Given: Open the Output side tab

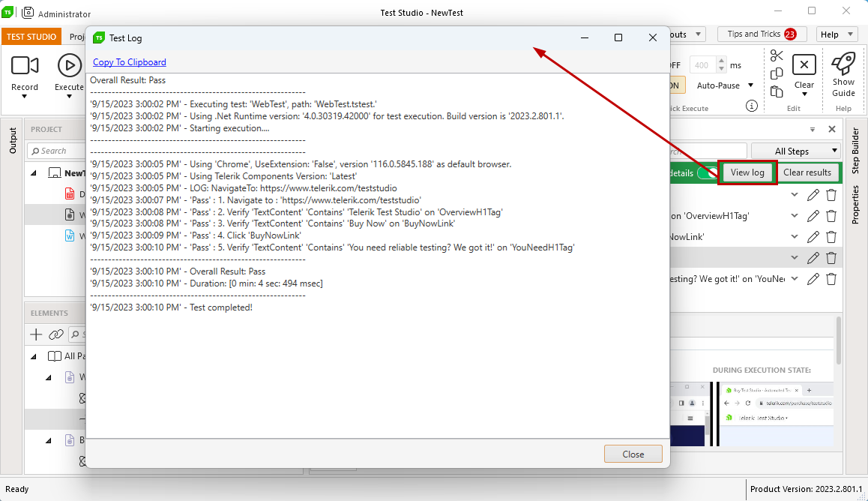Looking at the screenshot, I should click(13, 140).
